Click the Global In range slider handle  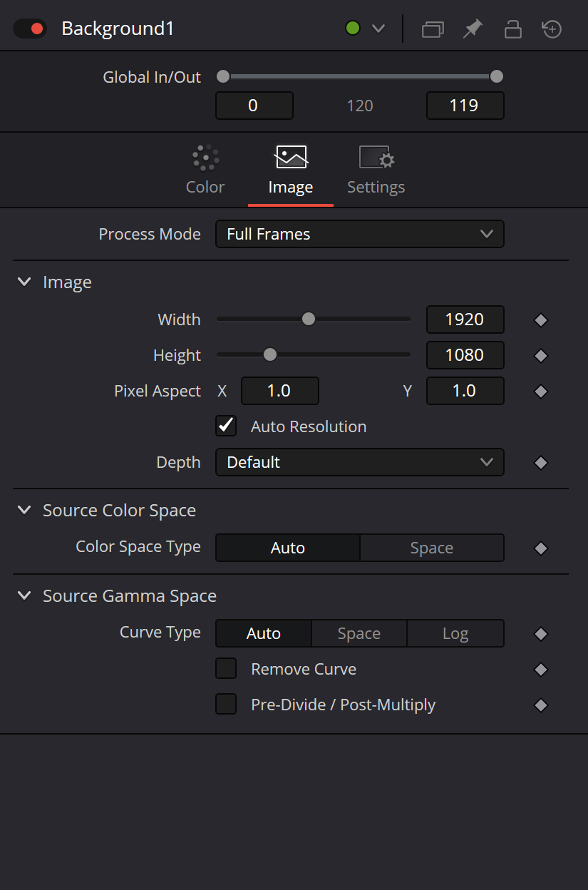click(223, 76)
